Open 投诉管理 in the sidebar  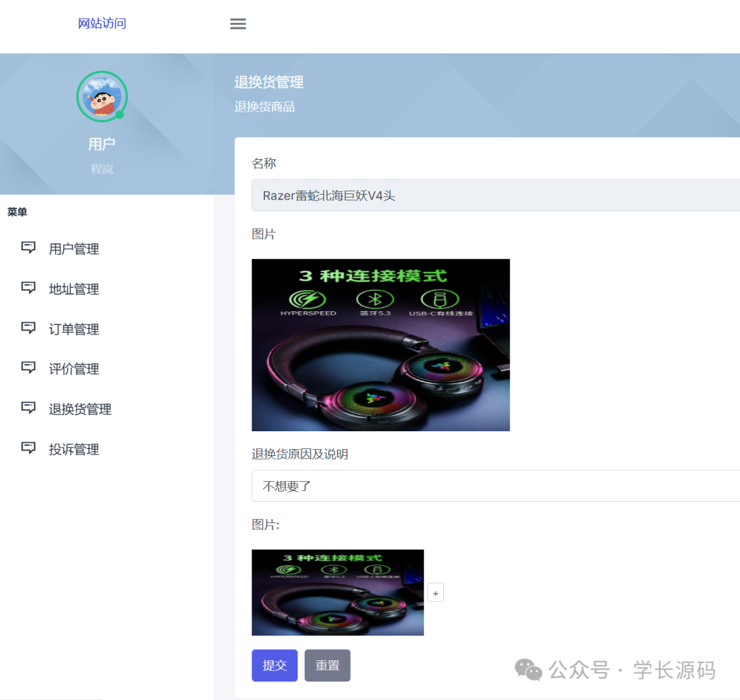74,449
